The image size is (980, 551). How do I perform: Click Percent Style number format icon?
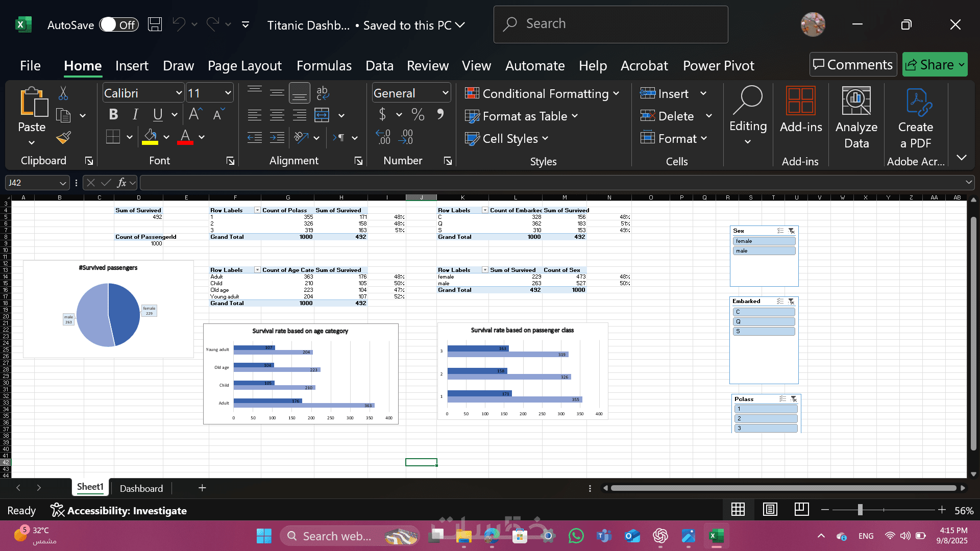(x=418, y=115)
